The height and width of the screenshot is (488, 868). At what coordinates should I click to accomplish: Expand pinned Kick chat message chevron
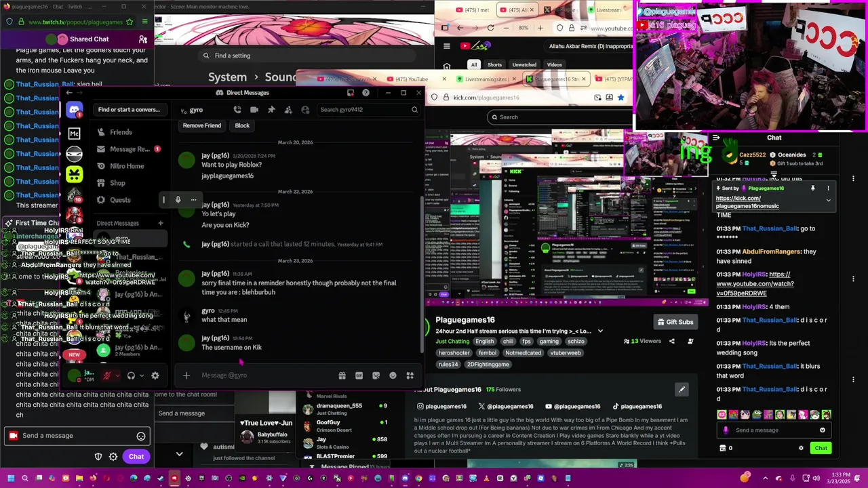828,201
